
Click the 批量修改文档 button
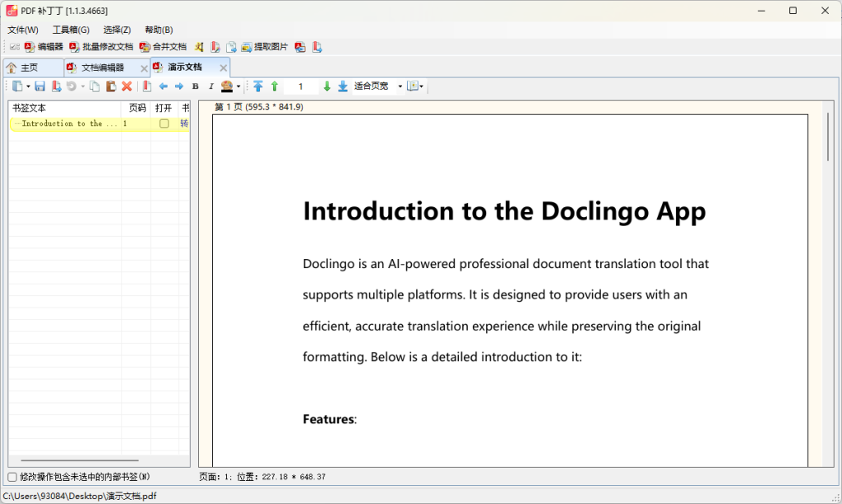(x=101, y=47)
